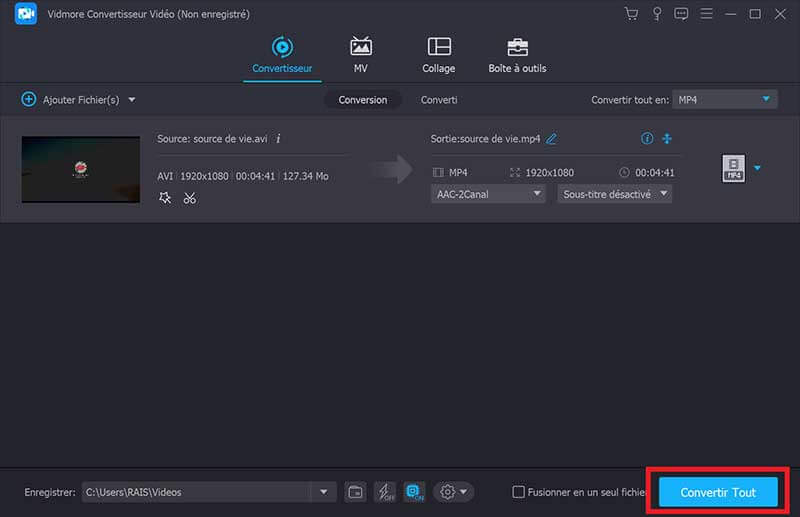Viewport: 800px width, 517px height.
Task: Expand the AAC-2Canal audio track dropdown
Action: 489,194
